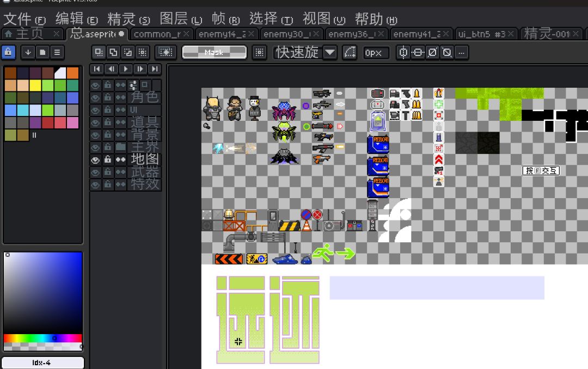
Task: Select the replace selection mode icon
Action: coord(99,52)
